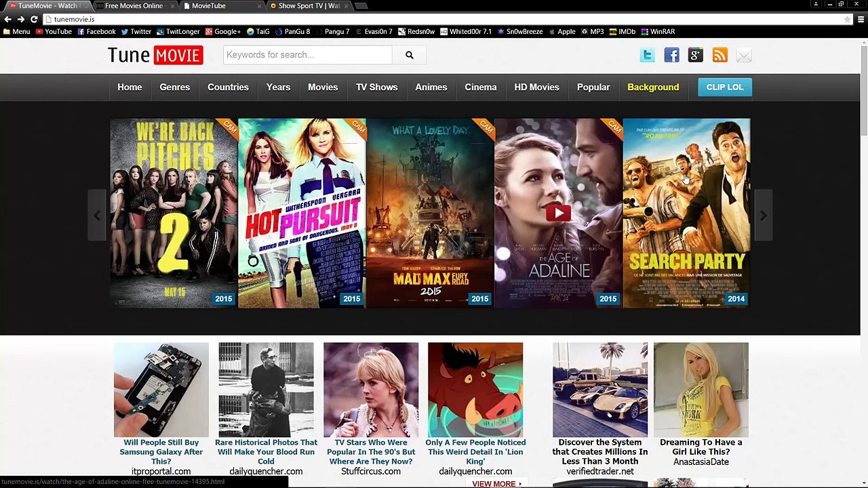Click the browser forward arrow

point(20,19)
